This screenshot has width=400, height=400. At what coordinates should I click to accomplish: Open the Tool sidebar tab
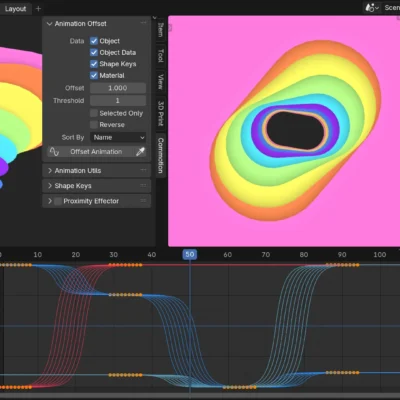pos(160,55)
